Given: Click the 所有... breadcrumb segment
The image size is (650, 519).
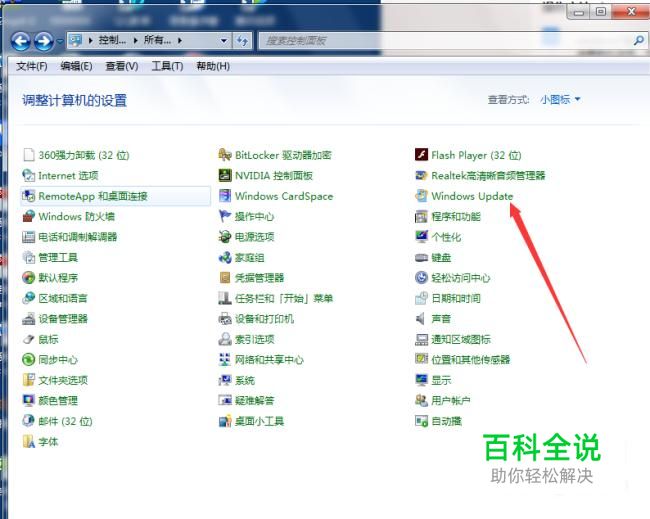Looking at the screenshot, I should 157,40.
